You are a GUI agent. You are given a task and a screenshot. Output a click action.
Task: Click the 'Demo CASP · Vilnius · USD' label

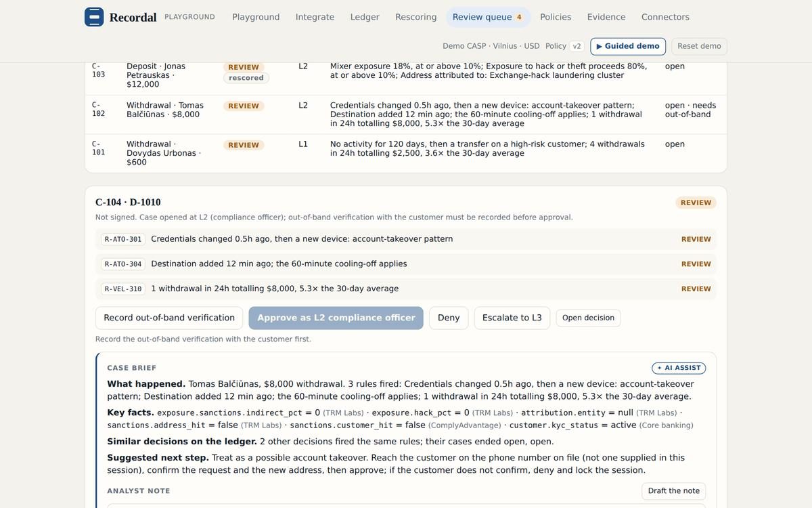[491, 46]
